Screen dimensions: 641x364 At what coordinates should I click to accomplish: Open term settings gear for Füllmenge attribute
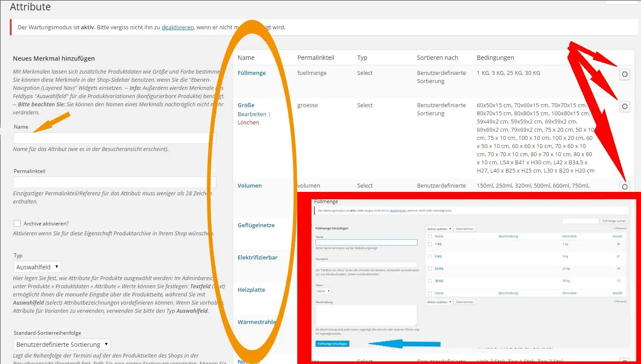[625, 74]
